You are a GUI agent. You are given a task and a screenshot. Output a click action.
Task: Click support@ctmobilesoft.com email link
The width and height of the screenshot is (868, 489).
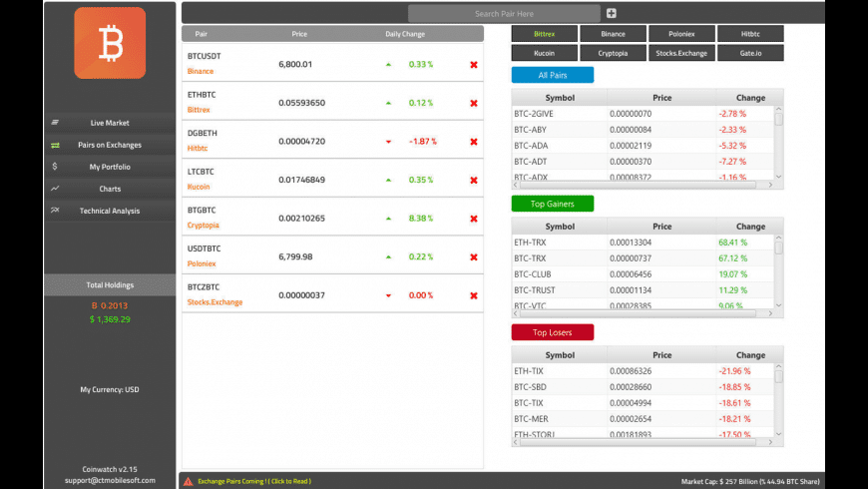click(x=110, y=480)
